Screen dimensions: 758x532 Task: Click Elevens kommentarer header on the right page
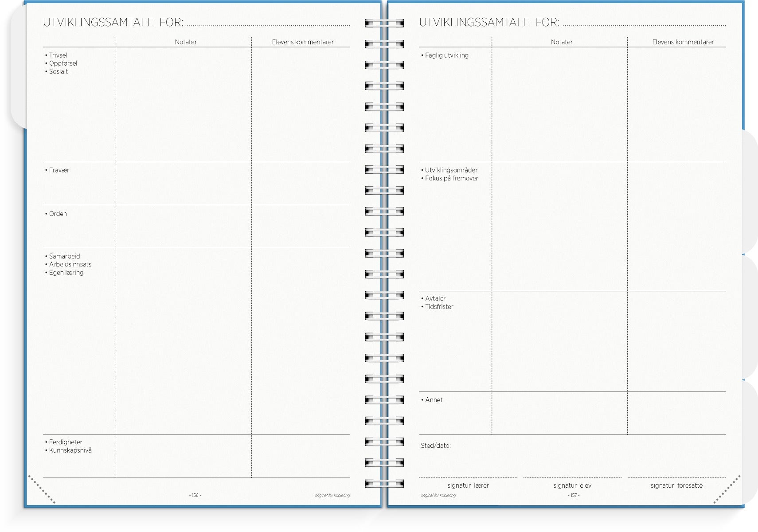(x=683, y=42)
